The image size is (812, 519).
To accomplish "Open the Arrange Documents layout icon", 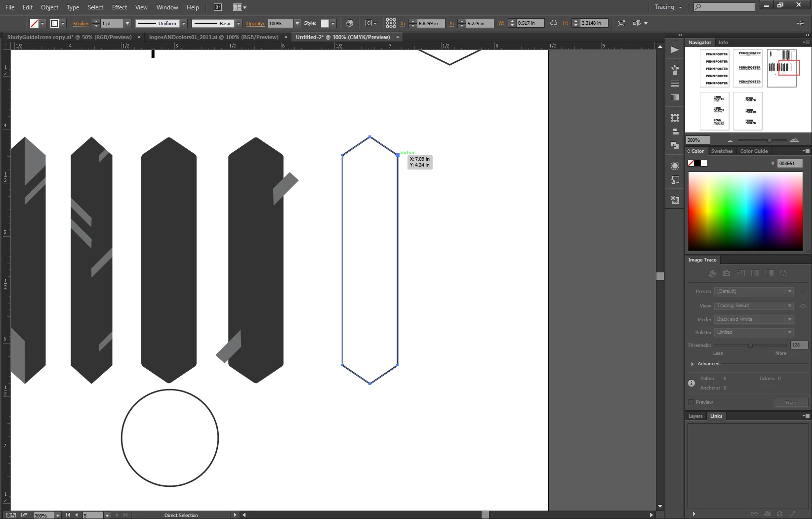I will (240, 7).
